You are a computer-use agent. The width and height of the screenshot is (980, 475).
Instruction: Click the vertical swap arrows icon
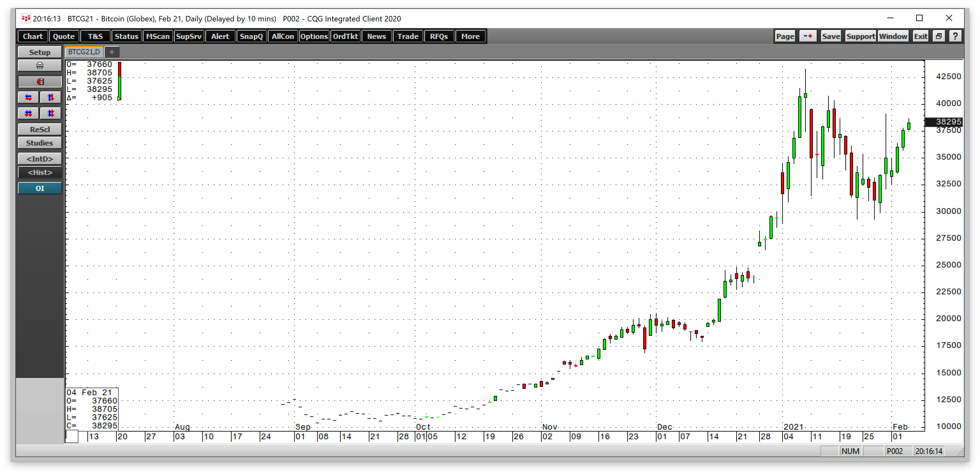coord(51,97)
